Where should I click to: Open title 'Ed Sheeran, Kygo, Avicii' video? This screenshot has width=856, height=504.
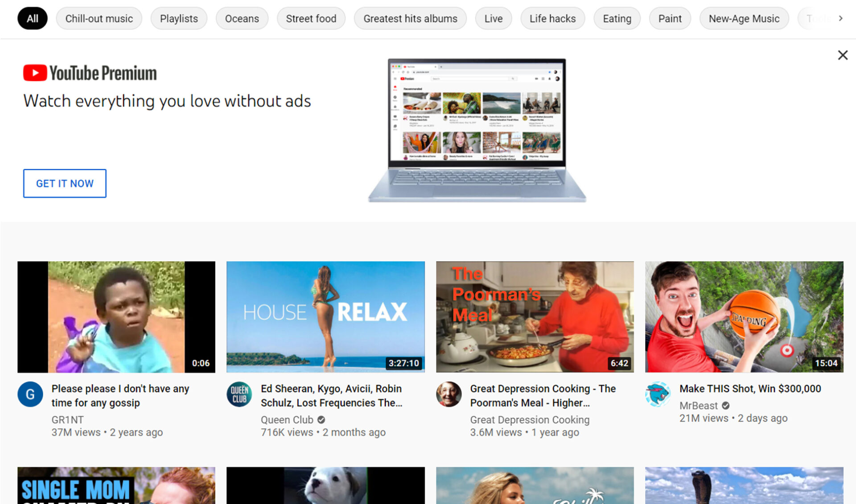pos(332,396)
